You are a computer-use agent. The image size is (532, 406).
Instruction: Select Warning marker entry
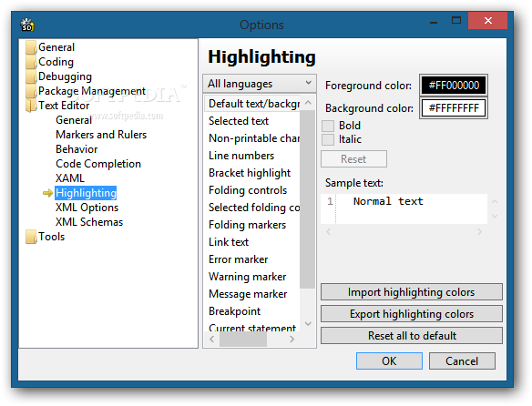[252, 277]
